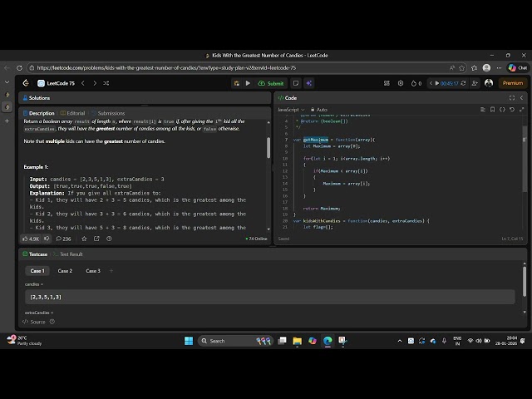Collapse the Code panel with chevron
532x399 pixels.
[x=522, y=98]
